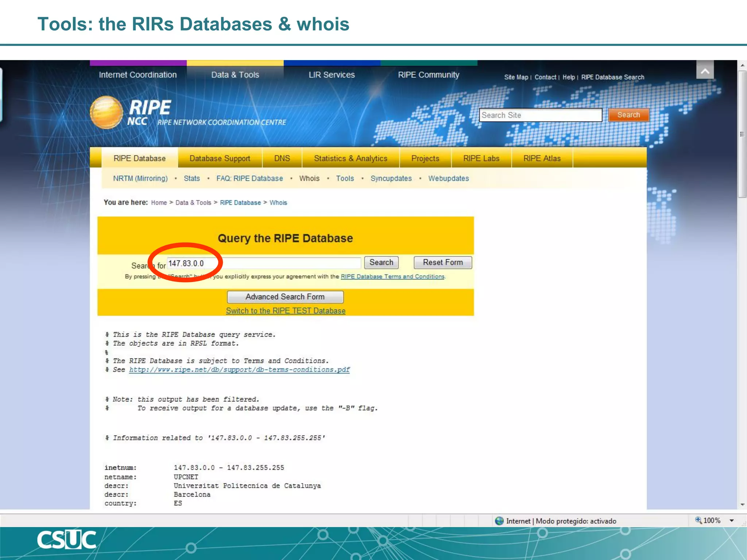This screenshot has height=560, width=747.
Task: Select the RIPE Database tab
Action: [x=140, y=158]
